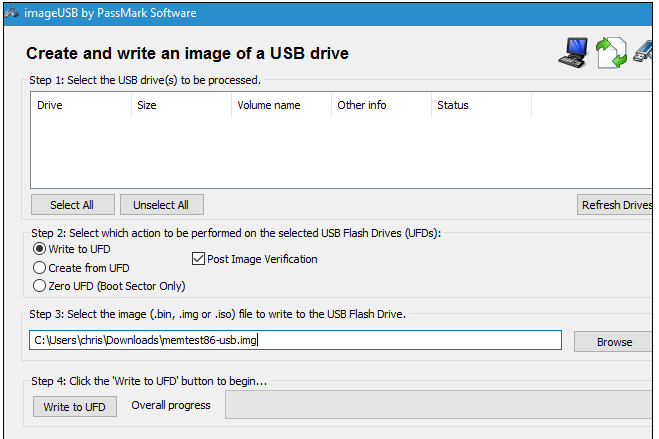This screenshot has height=439, width=659.
Task: Click the 'Step 1: Select the USB drive(s)' label
Action: click(x=145, y=80)
